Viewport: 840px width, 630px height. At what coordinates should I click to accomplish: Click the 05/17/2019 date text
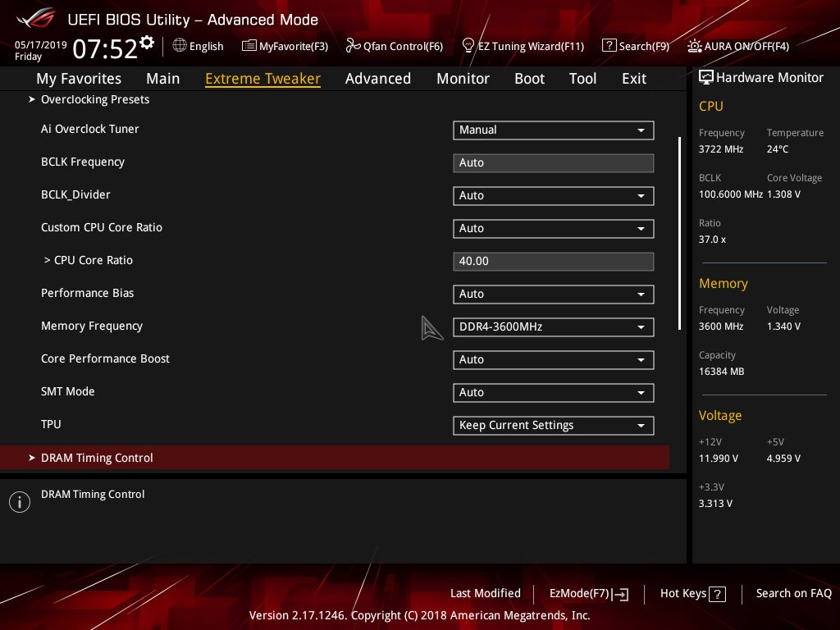click(x=41, y=44)
